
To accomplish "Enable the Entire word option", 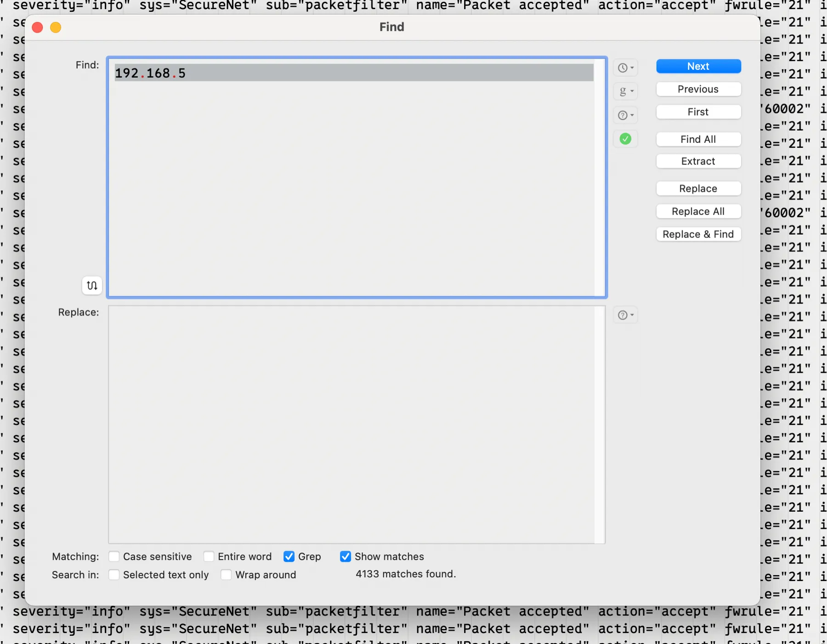I will [x=209, y=556].
